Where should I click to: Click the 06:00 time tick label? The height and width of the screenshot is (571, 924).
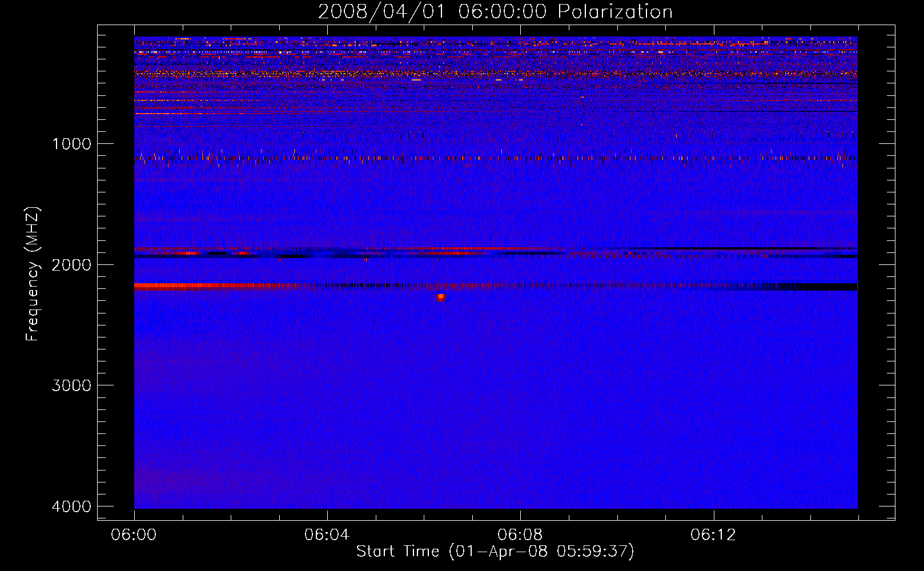pos(134,535)
